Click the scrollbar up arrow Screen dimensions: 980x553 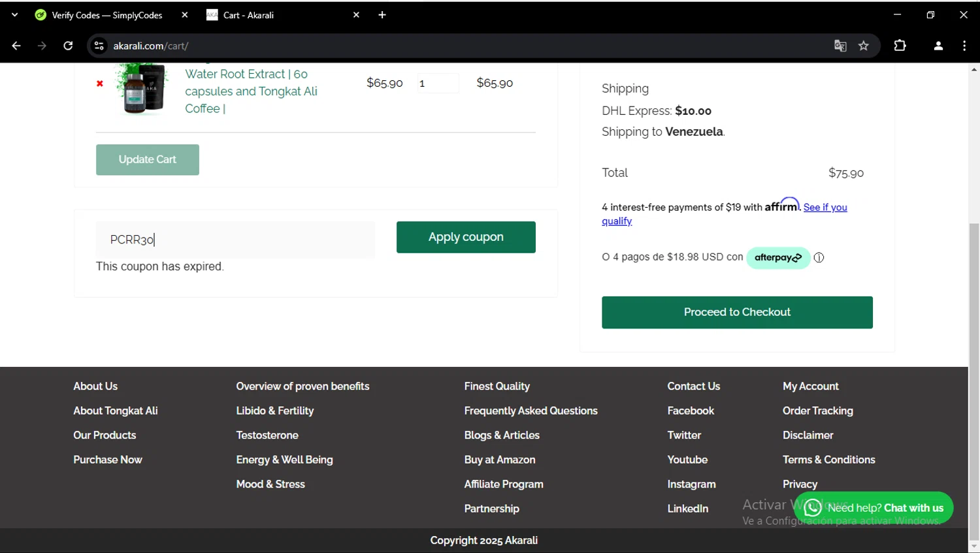tap(974, 69)
